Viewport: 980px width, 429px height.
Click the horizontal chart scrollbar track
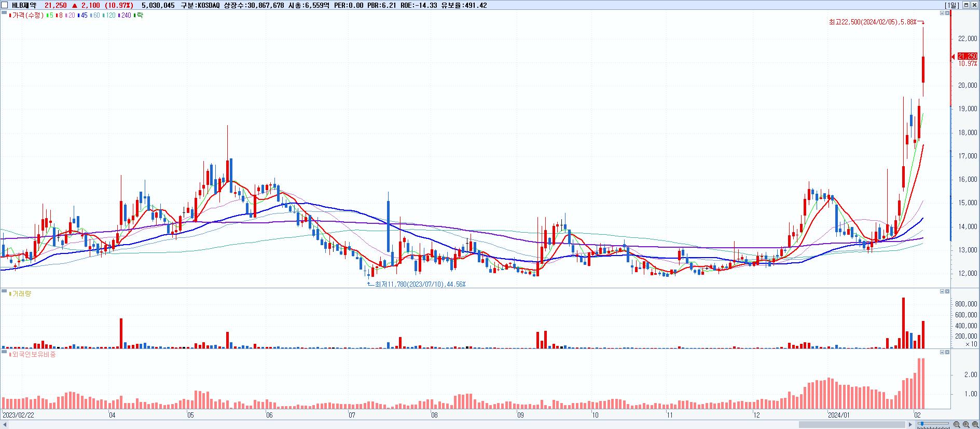tap(457, 424)
